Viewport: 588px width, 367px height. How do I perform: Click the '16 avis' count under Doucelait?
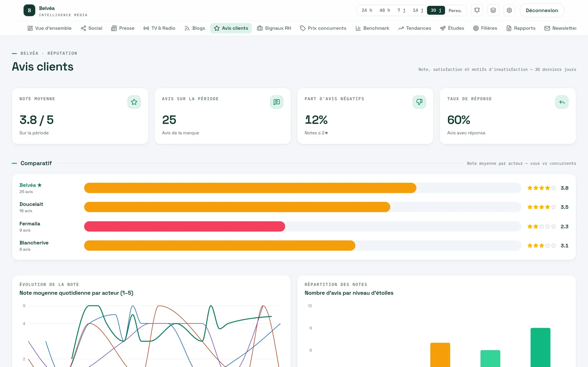click(x=26, y=211)
